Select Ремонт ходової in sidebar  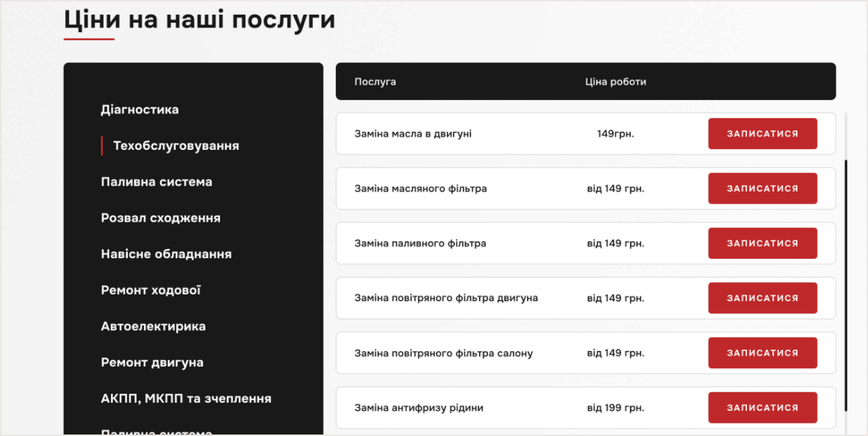pyautogui.click(x=151, y=290)
